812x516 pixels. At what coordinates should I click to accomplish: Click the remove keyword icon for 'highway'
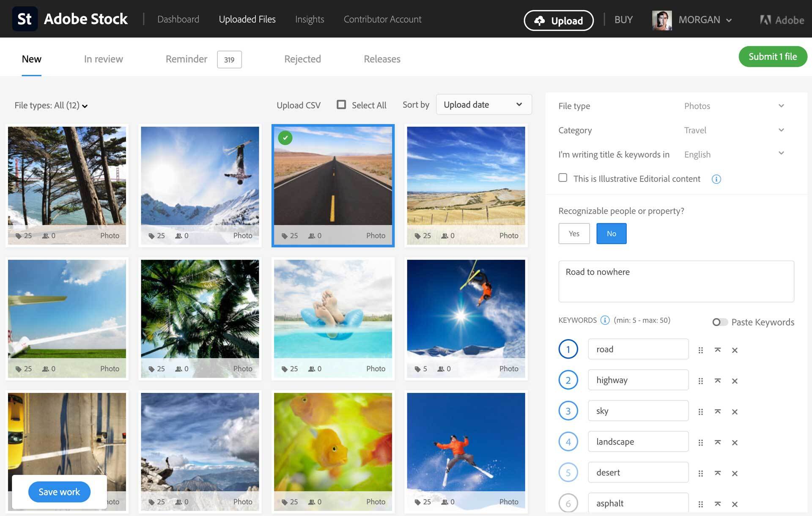click(x=734, y=380)
